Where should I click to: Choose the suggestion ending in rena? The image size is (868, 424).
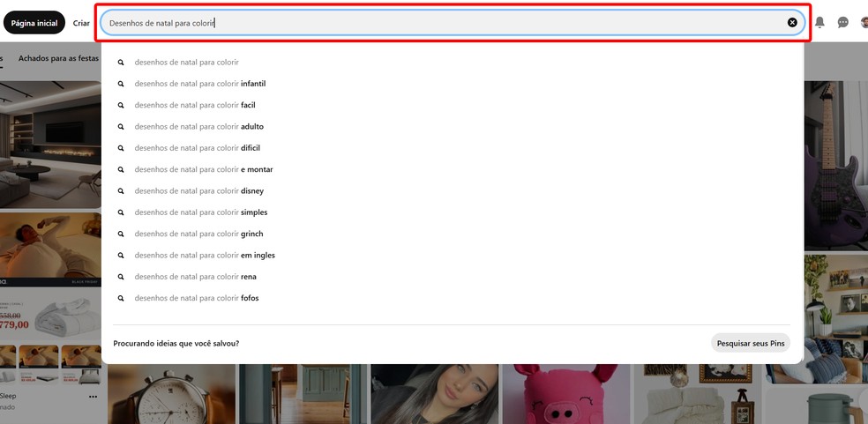click(x=196, y=277)
